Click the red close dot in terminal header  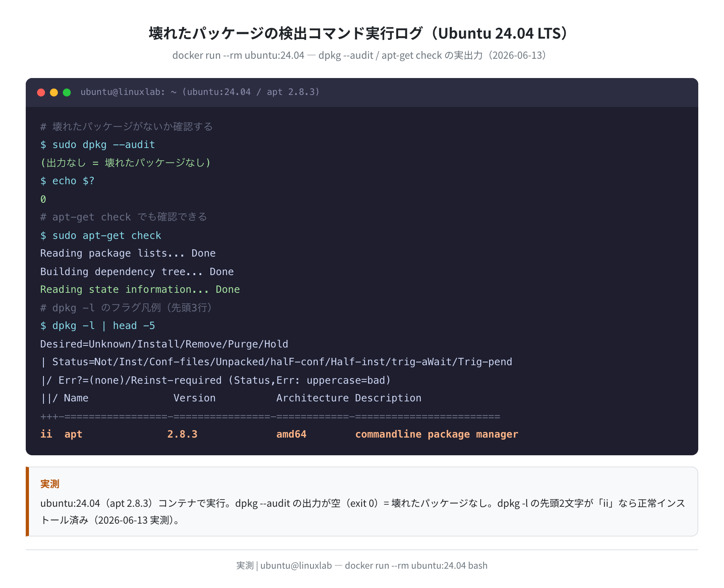pos(41,93)
